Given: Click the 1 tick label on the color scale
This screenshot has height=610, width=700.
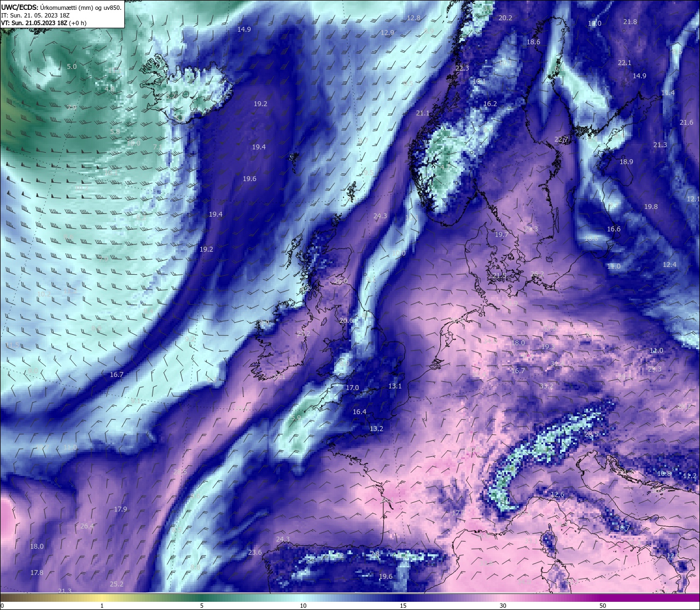Looking at the screenshot, I should click(x=102, y=606).
